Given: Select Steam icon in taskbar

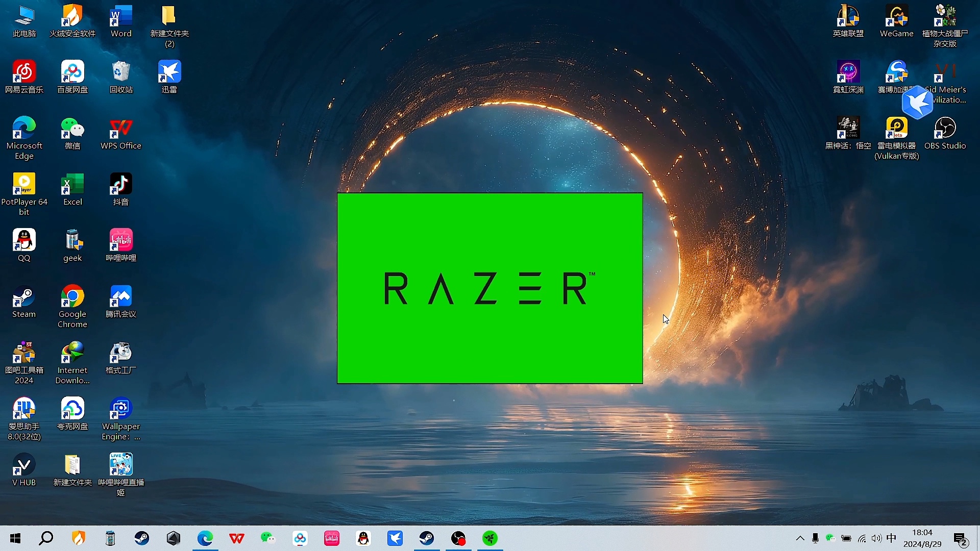Looking at the screenshot, I should 142,538.
